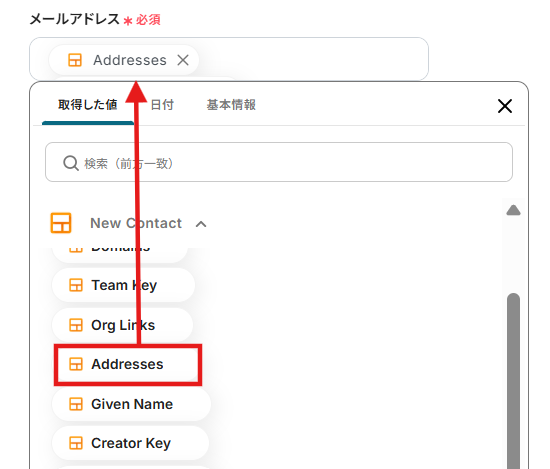Image resolution: width=550 pixels, height=469 pixels.
Task: Choose the Creator Key value
Action: click(130, 443)
